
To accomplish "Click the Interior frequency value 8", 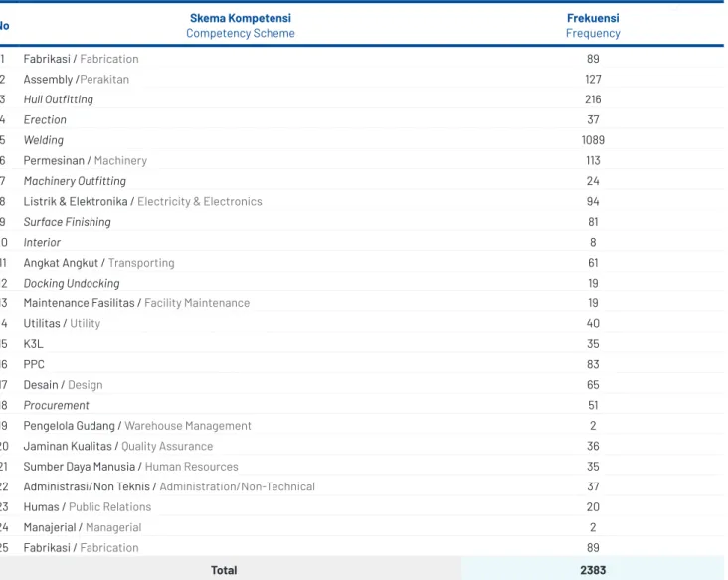I will pos(593,243).
